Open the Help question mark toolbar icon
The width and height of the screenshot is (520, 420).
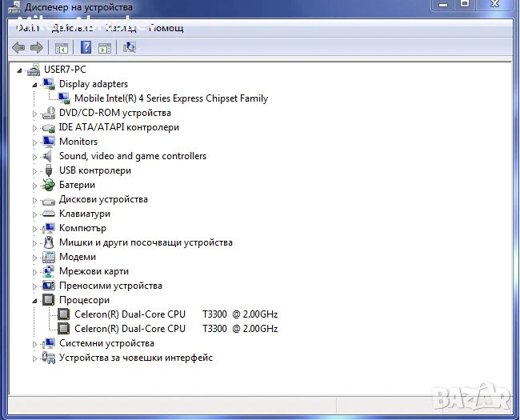pyautogui.click(x=86, y=47)
